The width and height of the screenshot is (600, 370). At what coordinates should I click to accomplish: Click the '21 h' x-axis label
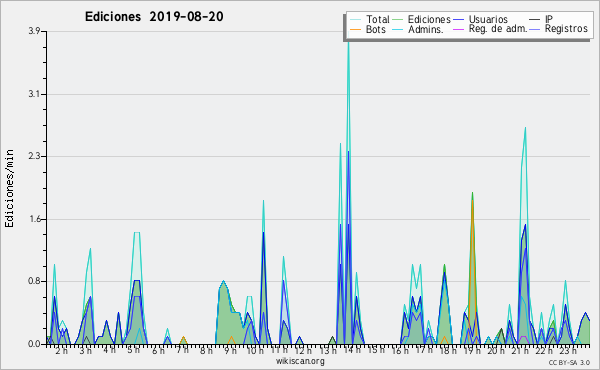click(x=520, y=350)
